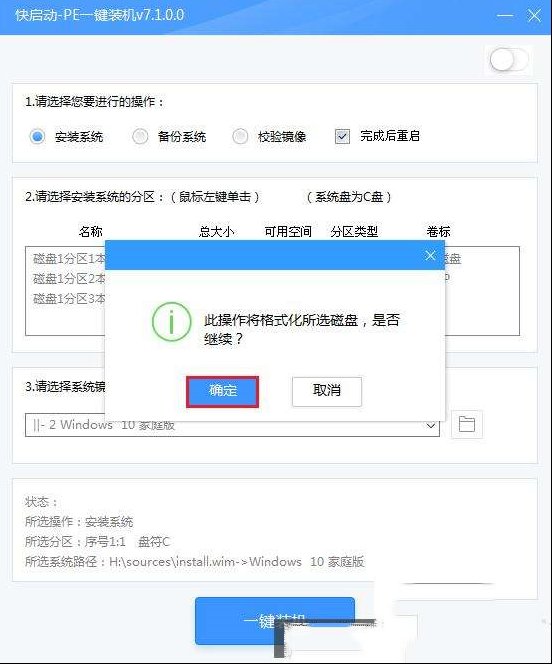Click the green info icon in dialog
The height and width of the screenshot is (664, 552).
coord(171,322)
